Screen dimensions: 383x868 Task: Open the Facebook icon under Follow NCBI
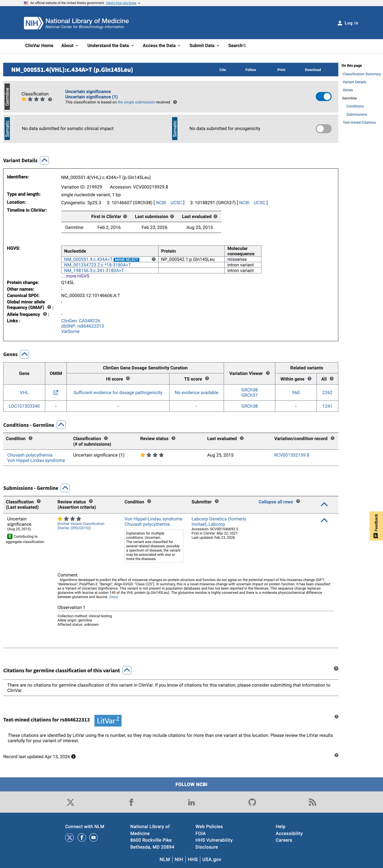click(x=131, y=802)
